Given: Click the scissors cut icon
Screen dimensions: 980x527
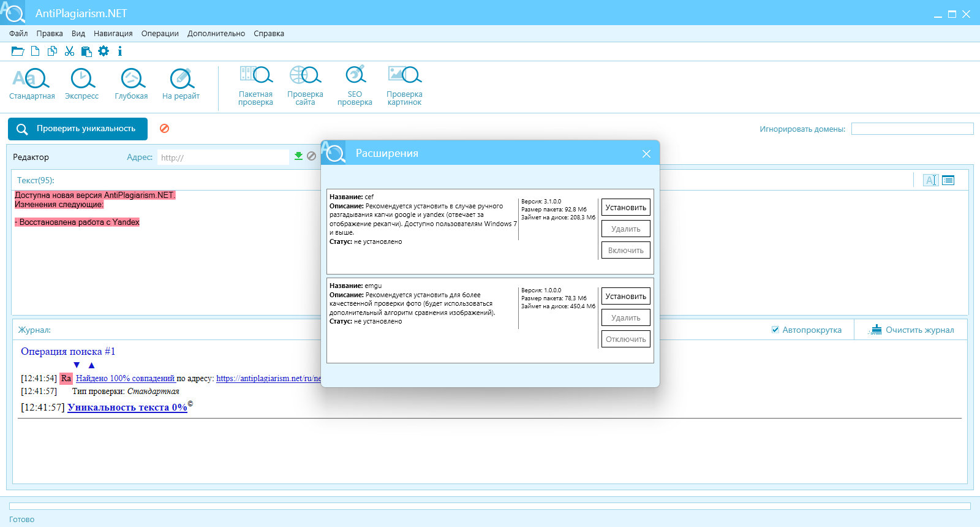Looking at the screenshot, I should click(69, 51).
